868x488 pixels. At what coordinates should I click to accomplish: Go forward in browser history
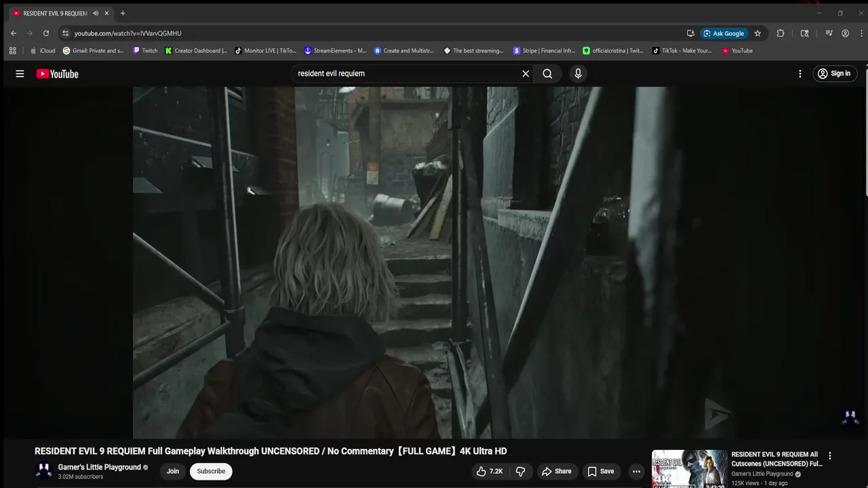pyautogui.click(x=30, y=33)
